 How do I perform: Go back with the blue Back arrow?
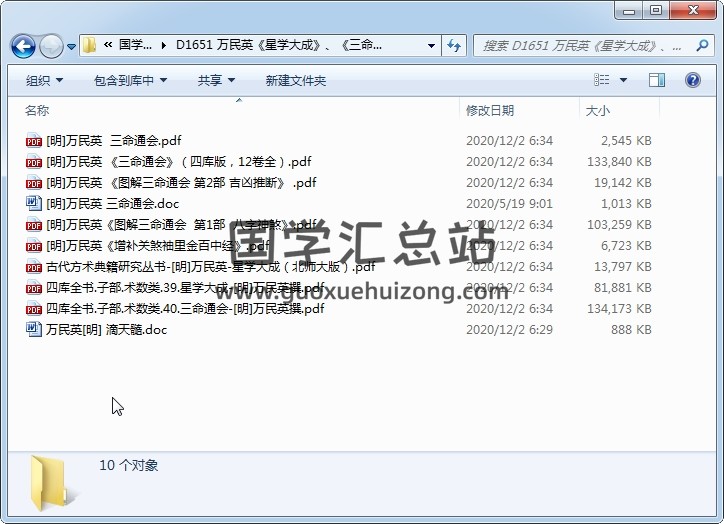pyautogui.click(x=23, y=46)
